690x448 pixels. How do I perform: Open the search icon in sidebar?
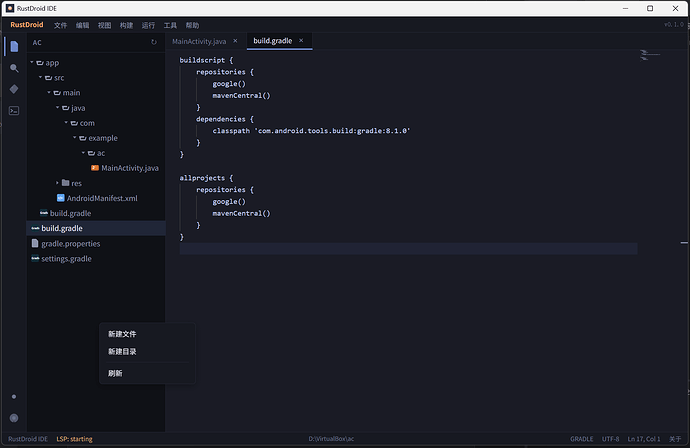14,68
